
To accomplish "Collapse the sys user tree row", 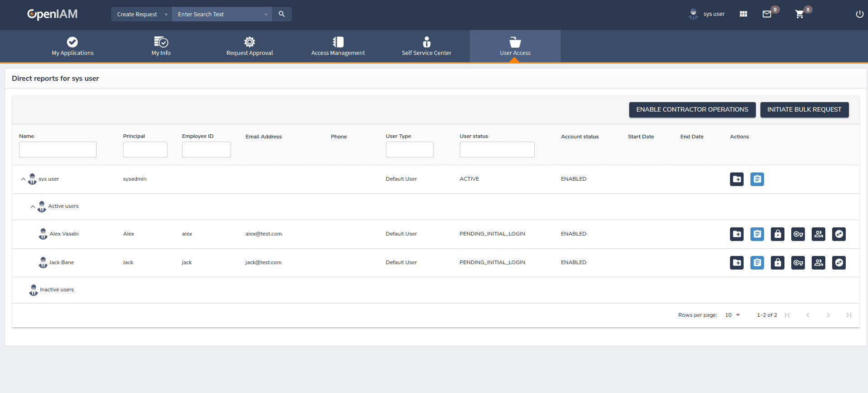I will click(23, 179).
